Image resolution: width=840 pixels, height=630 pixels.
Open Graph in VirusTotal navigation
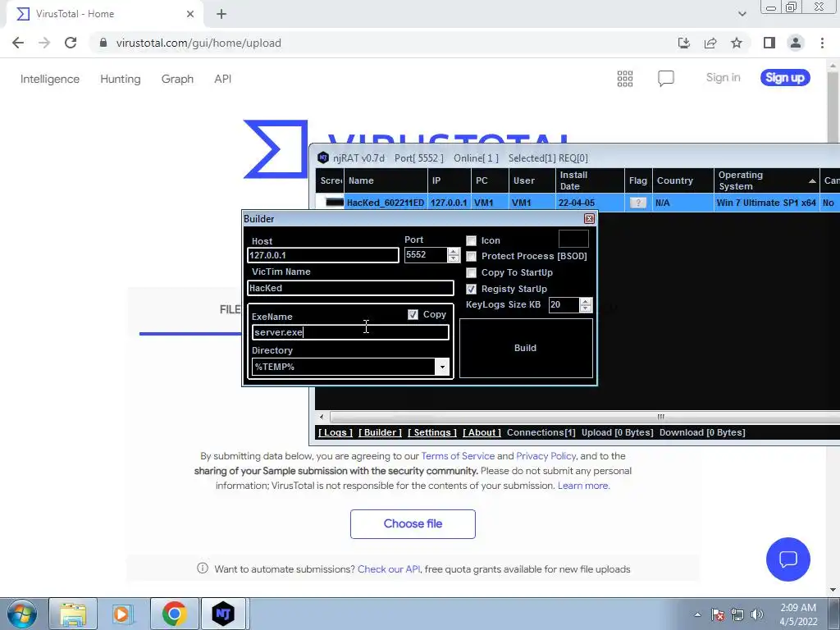(177, 79)
